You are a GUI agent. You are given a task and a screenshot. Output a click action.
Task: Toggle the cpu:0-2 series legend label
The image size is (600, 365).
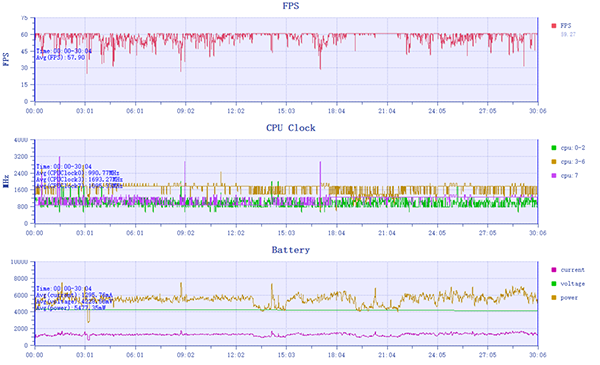point(573,148)
